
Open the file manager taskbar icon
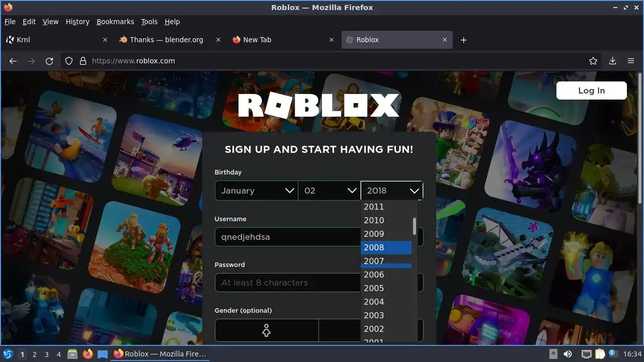point(72,354)
